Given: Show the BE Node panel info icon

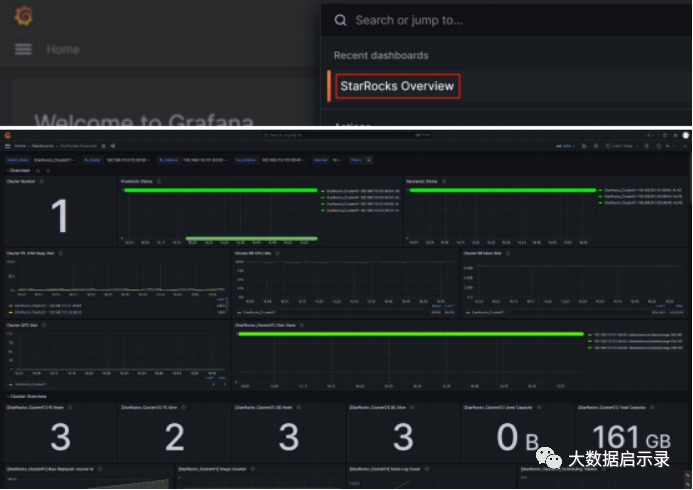Looking at the screenshot, I should [x=299, y=407].
